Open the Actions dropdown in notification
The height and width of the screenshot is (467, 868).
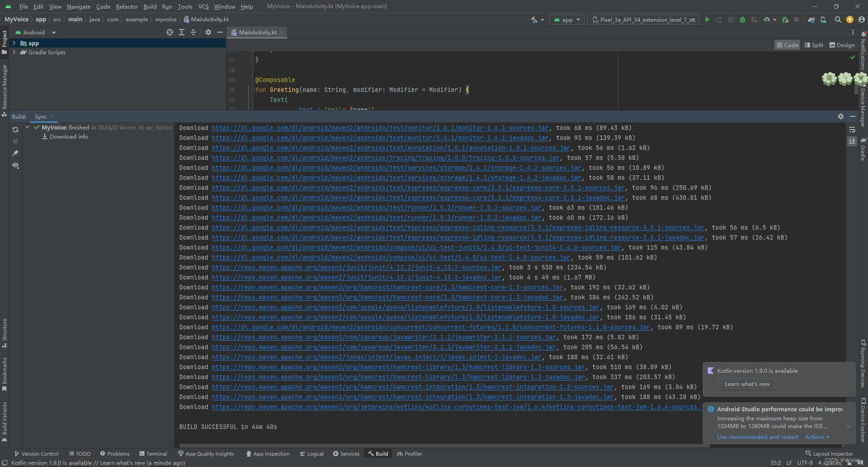click(x=817, y=437)
